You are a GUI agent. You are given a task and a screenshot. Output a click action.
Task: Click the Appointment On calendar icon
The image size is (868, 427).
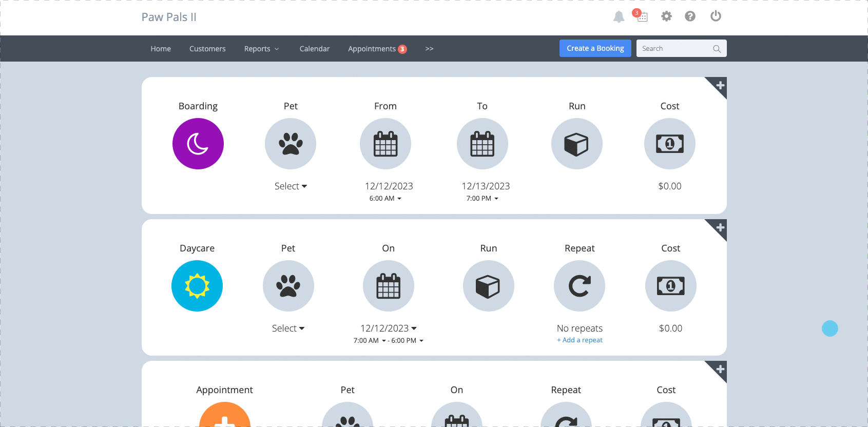click(457, 415)
